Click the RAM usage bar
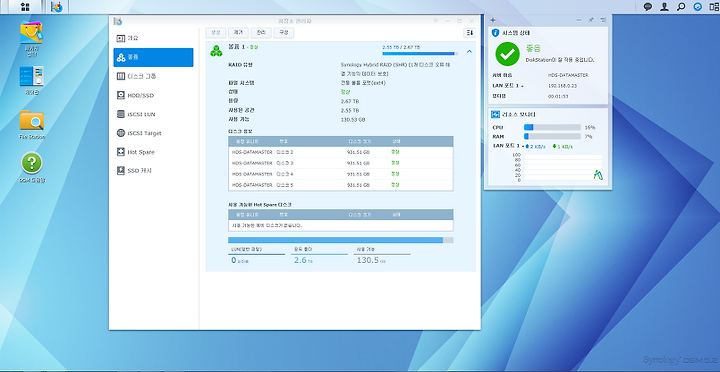 pos(552,136)
